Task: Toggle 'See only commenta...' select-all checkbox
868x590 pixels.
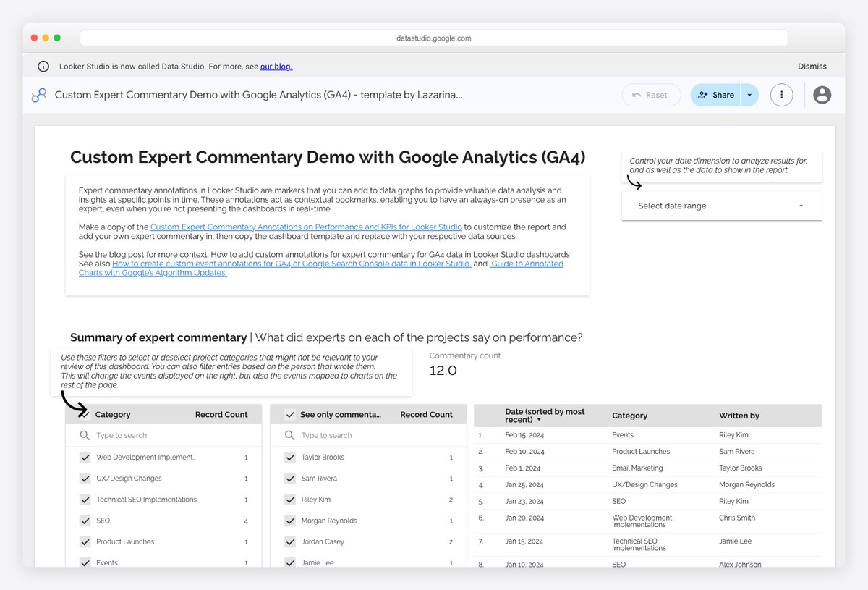Action: 290,415
